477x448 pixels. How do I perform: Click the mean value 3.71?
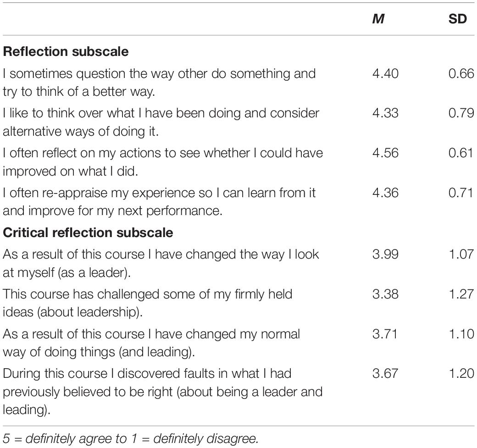385,334
